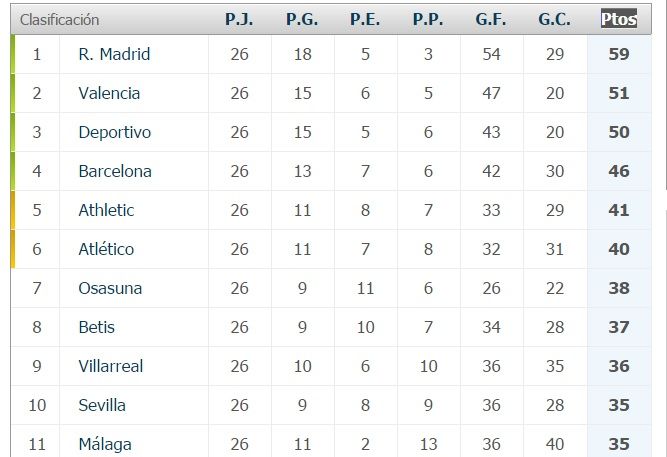Open the Betis team link
Screen dimensions: 667x457
pyautogui.click(x=97, y=327)
